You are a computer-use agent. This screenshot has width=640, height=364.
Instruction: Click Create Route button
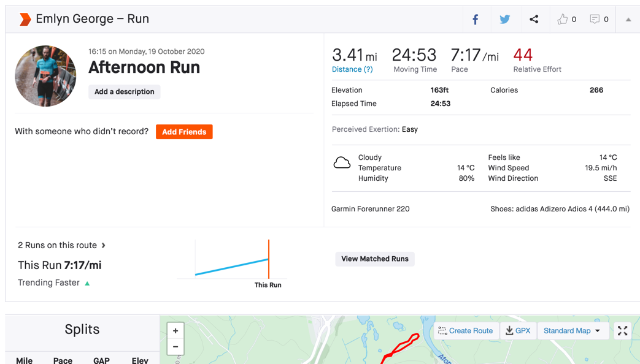point(466,331)
